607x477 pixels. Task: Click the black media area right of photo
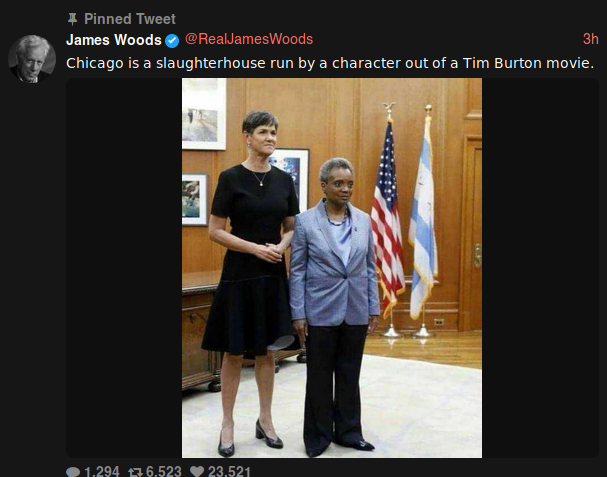(540, 268)
